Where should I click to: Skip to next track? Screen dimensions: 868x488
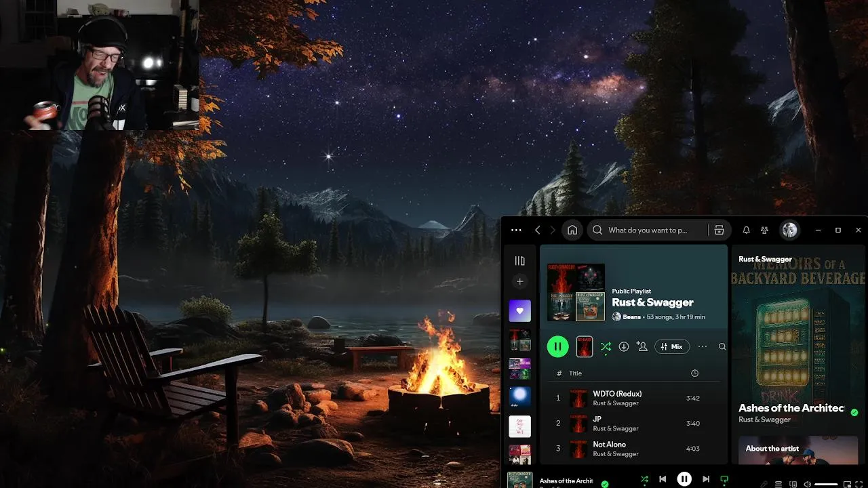point(706,479)
